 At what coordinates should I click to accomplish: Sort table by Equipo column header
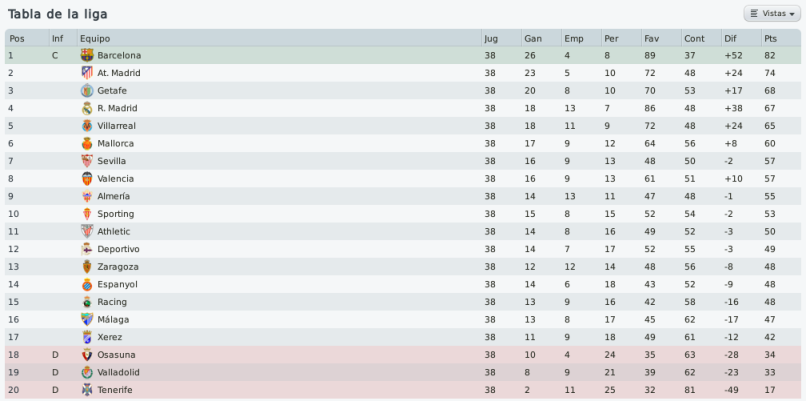tap(280, 39)
